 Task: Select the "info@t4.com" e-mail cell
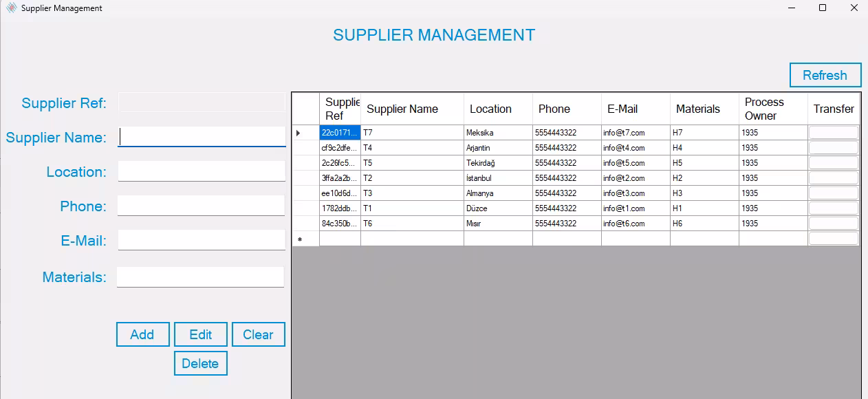(636, 148)
